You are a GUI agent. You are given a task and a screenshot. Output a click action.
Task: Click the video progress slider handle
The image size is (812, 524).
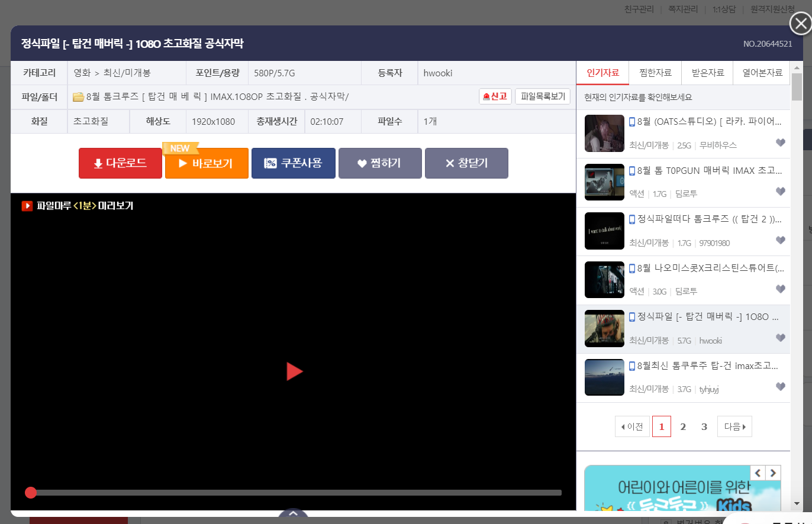pyautogui.click(x=31, y=493)
